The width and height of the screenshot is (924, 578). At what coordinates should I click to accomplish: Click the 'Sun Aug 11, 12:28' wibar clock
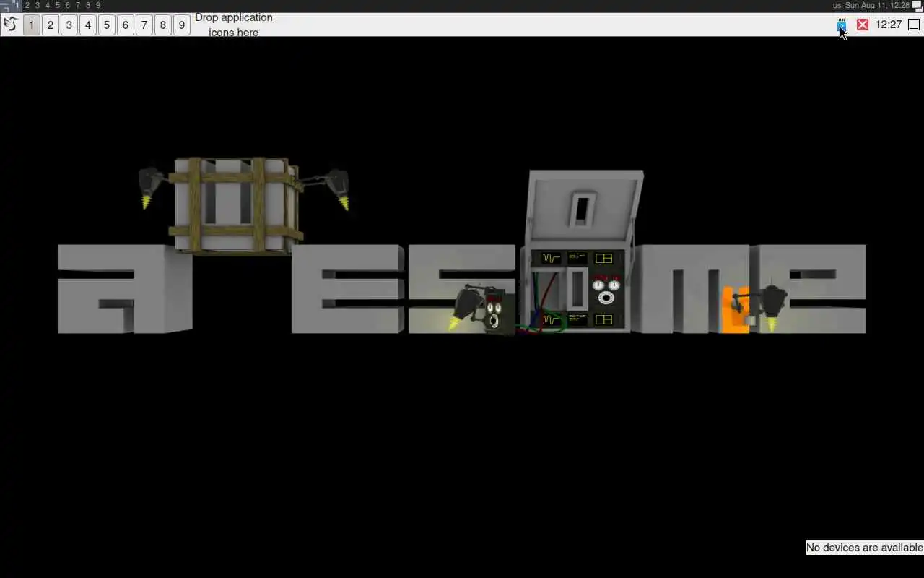[x=877, y=5]
